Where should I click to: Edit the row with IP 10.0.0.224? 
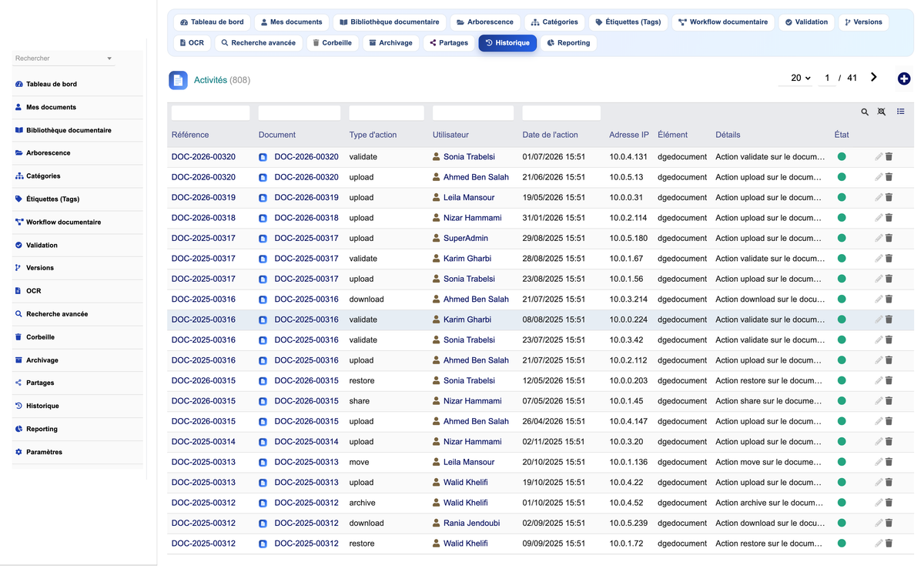coord(879,319)
